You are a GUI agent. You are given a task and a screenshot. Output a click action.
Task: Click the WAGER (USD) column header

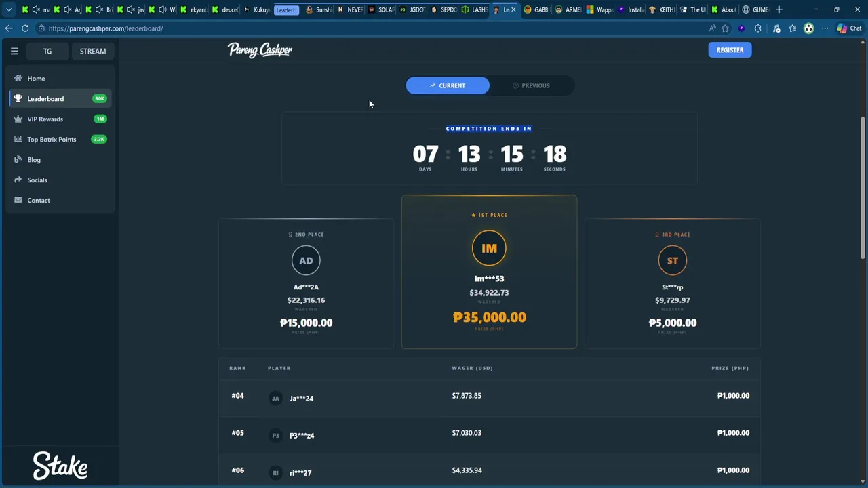[x=472, y=368]
